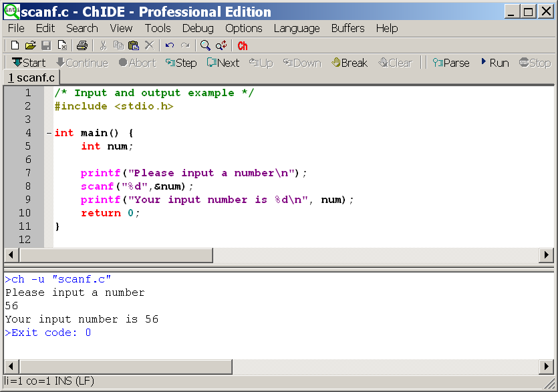Click the Open file folder icon

click(x=31, y=45)
